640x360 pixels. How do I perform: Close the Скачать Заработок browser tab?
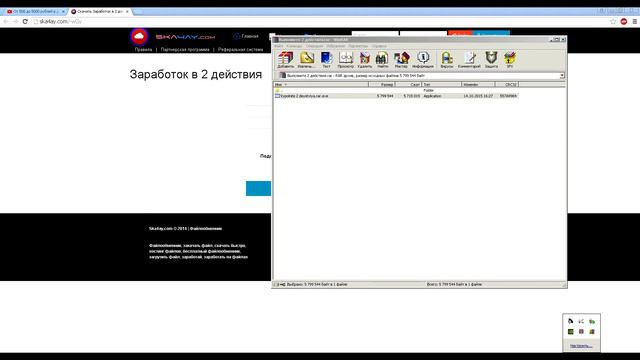coord(127,11)
